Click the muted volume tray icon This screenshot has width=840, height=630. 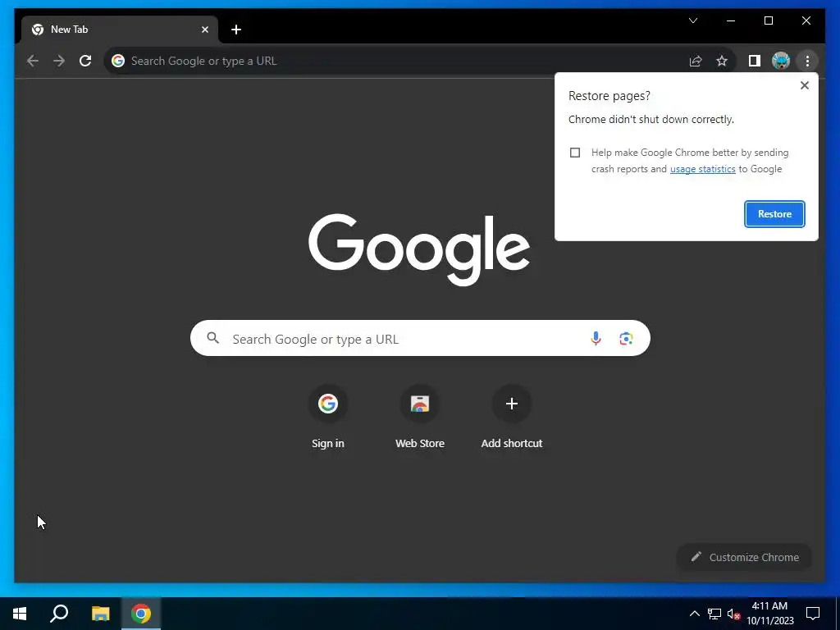733,614
